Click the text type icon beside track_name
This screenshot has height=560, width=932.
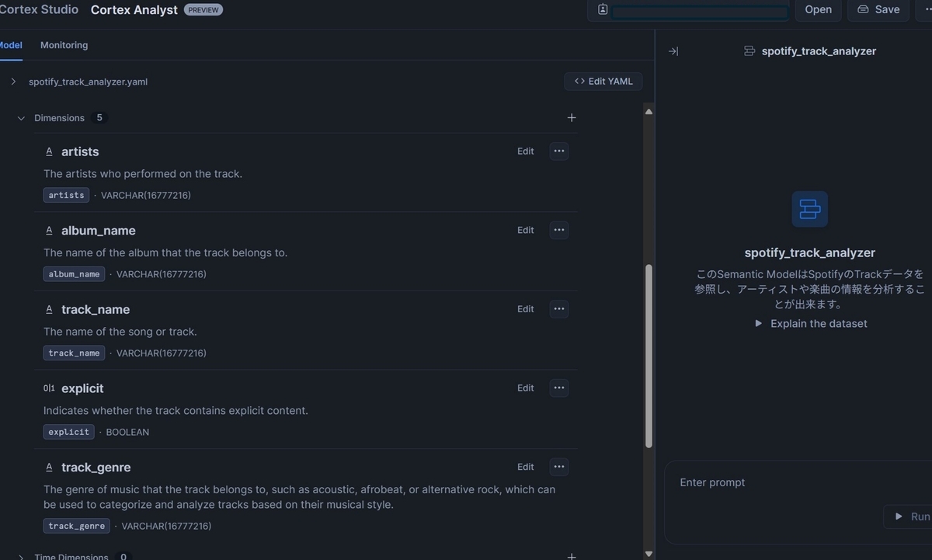pos(49,309)
